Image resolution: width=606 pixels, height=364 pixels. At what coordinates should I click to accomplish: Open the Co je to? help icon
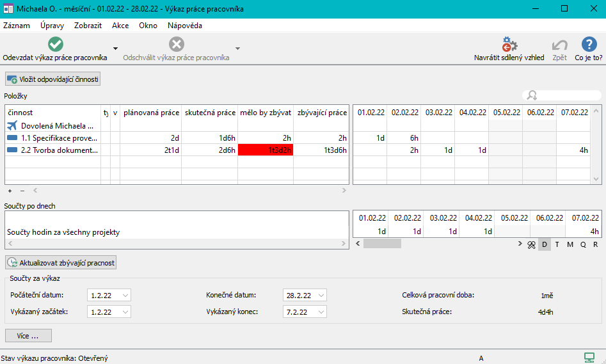click(x=589, y=44)
